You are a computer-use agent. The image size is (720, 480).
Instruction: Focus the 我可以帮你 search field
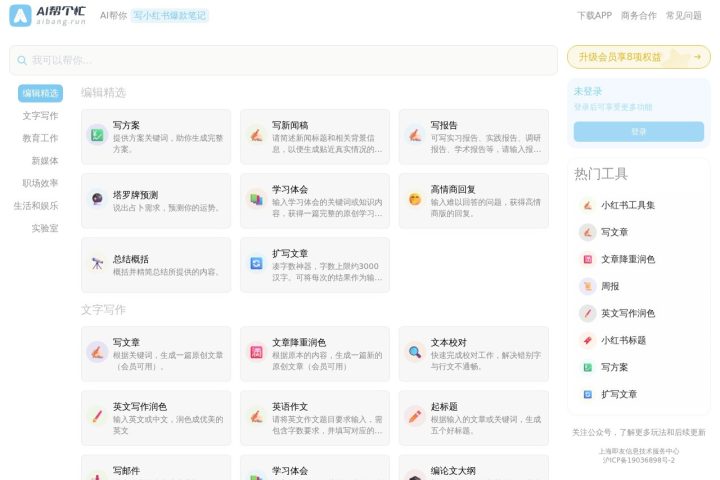[283, 60]
